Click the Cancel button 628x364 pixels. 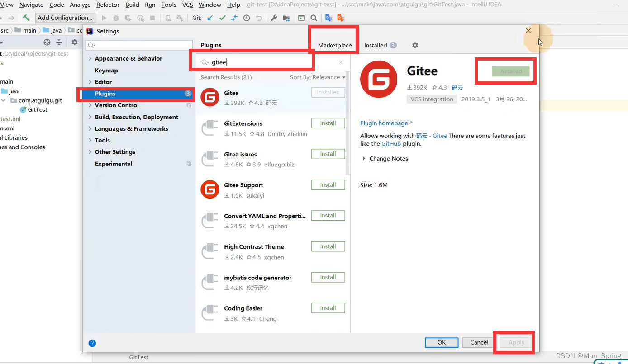pyautogui.click(x=479, y=342)
